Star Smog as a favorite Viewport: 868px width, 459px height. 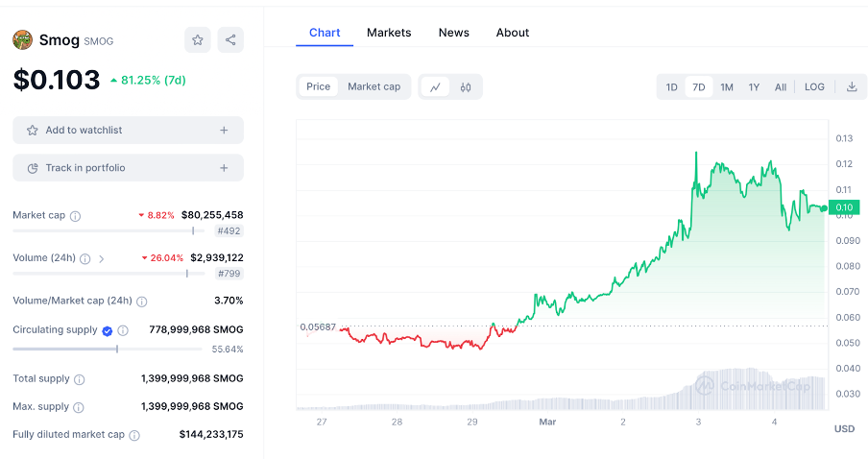coord(197,40)
